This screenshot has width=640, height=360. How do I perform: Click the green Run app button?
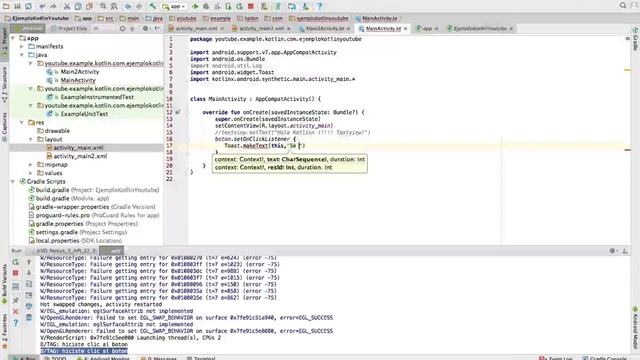point(196,6)
